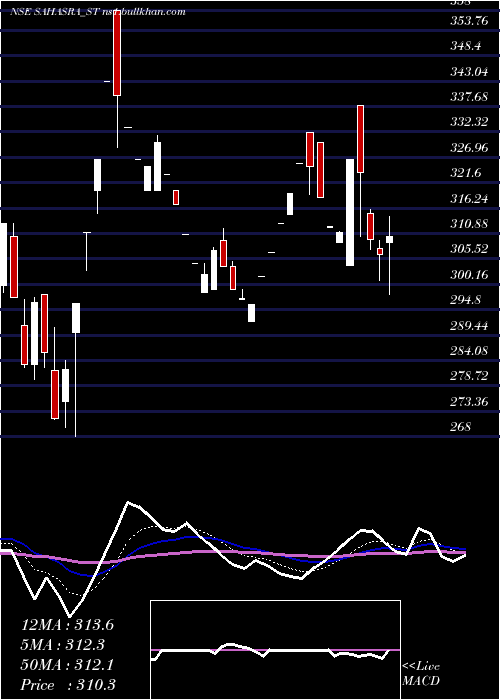Click the 5MA : 312.3 readout
This screenshot has height=700, width=500.
(x=63, y=645)
